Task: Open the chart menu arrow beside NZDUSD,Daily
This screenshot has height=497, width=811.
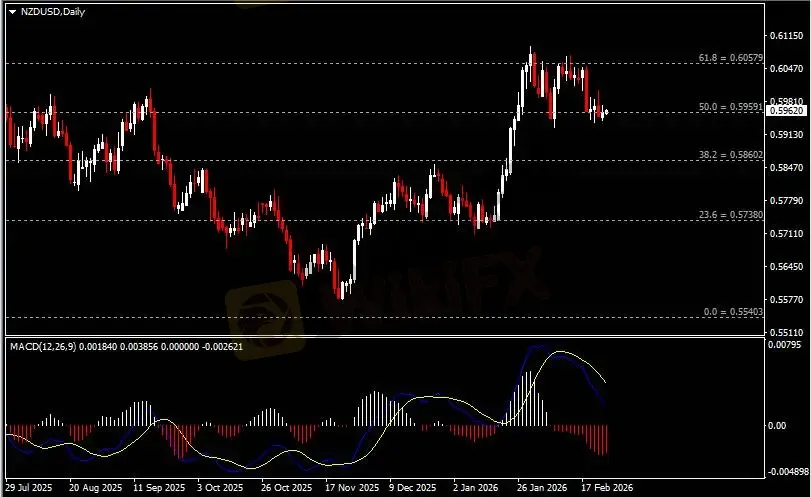Action: coord(12,10)
